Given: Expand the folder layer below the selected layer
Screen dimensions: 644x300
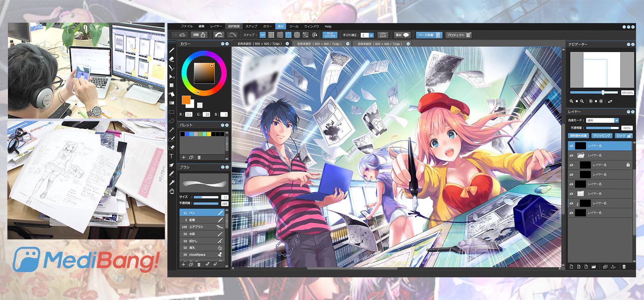Looking at the screenshot, I should coord(580,156).
